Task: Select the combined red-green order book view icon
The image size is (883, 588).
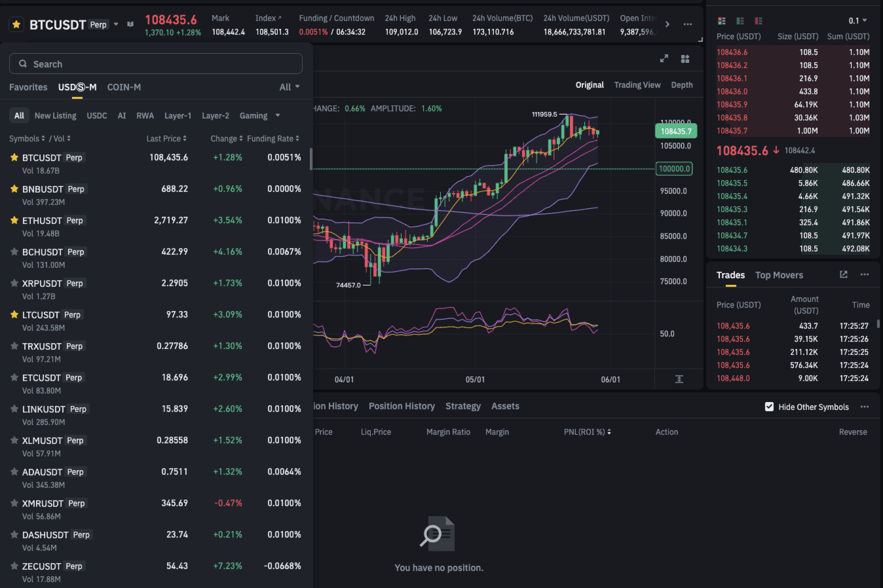Action: (x=721, y=20)
